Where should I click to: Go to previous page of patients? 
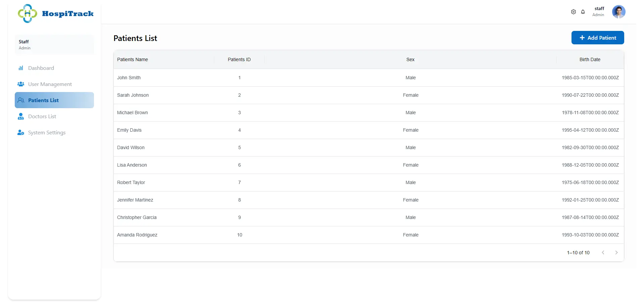[603, 253]
